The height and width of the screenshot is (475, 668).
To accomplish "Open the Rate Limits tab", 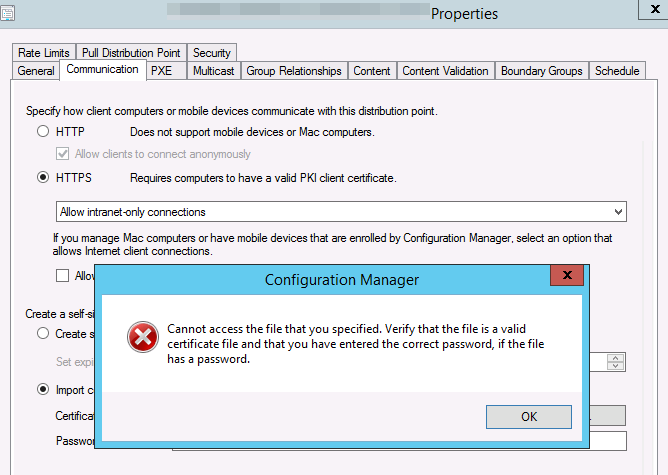I will (43, 52).
